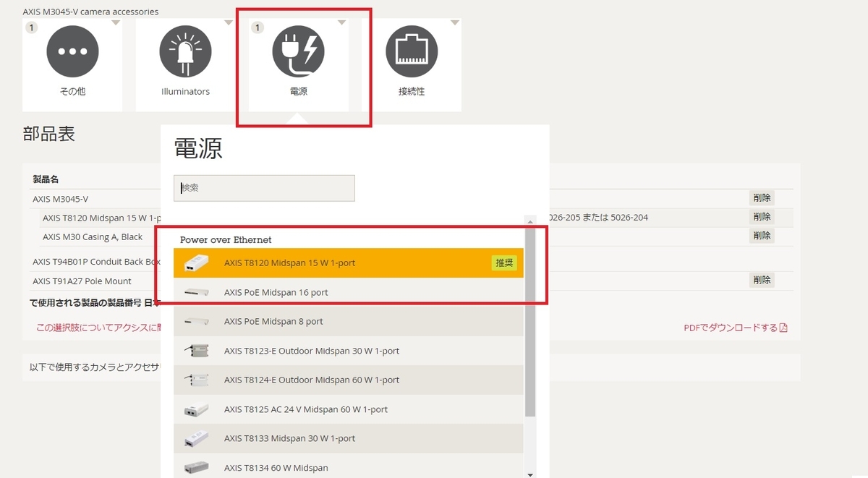Screen dimensions: 868x478
Task: Click AXIS T94B01P Conduit Back Box row
Action: pos(97,262)
